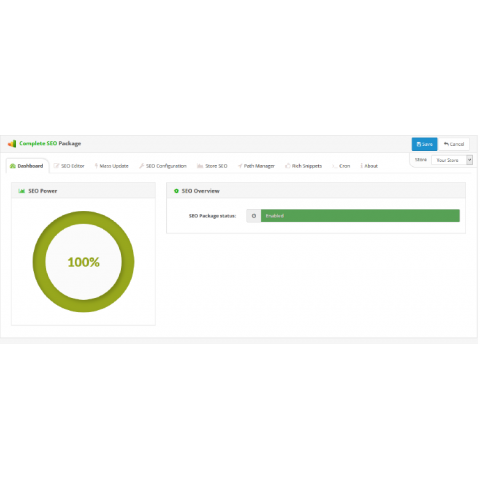Click the power icon beside Enabled status
480x480 pixels.
(254, 216)
